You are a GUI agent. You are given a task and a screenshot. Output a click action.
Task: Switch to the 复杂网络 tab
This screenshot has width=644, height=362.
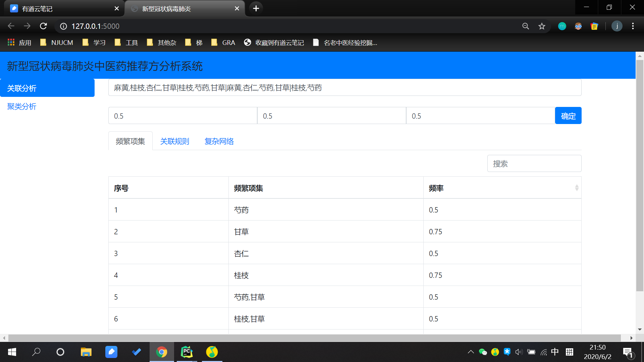pyautogui.click(x=219, y=141)
